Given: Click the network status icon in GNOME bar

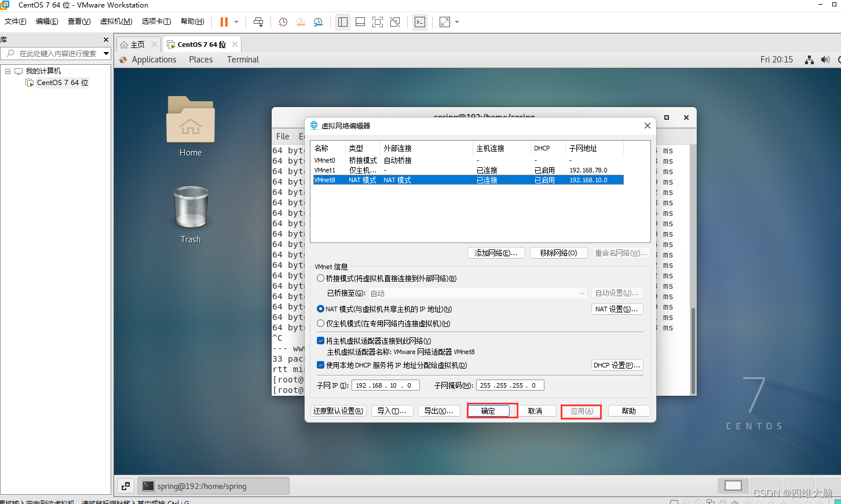Looking at the screenshot, I should click(x=810, y=60).
